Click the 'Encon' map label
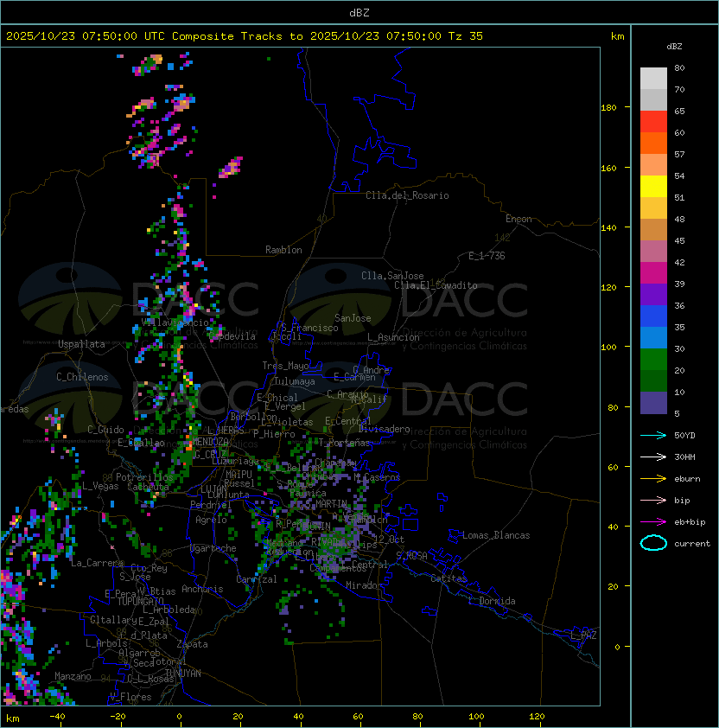This screenshot has width=719, height=728. pyautogui.click(x=519, y=219)
